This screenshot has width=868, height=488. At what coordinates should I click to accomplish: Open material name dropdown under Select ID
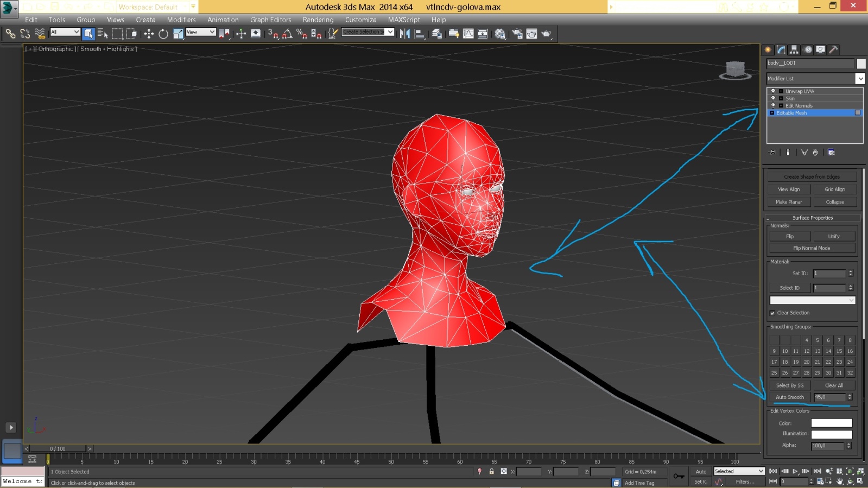coord(812,300)
